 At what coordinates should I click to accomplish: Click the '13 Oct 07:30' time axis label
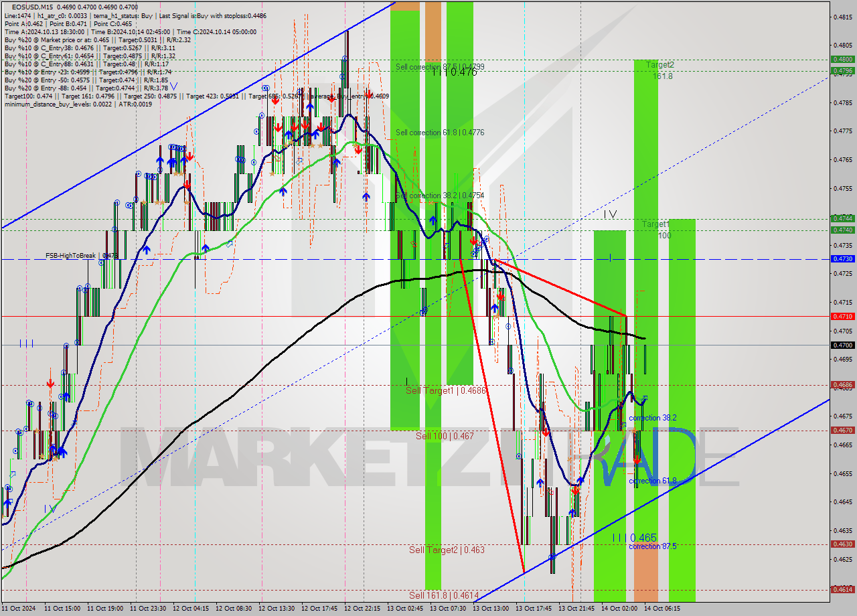448,609
